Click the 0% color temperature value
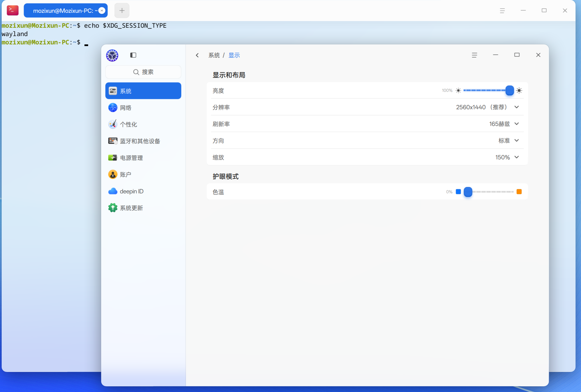Screen dimensions: 581x392 pos(449,192)
